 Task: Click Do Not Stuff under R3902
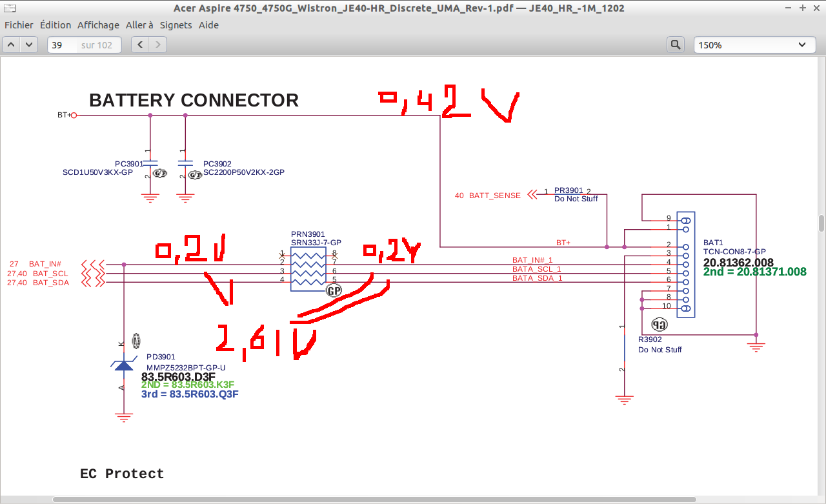(x=660, y=350)
